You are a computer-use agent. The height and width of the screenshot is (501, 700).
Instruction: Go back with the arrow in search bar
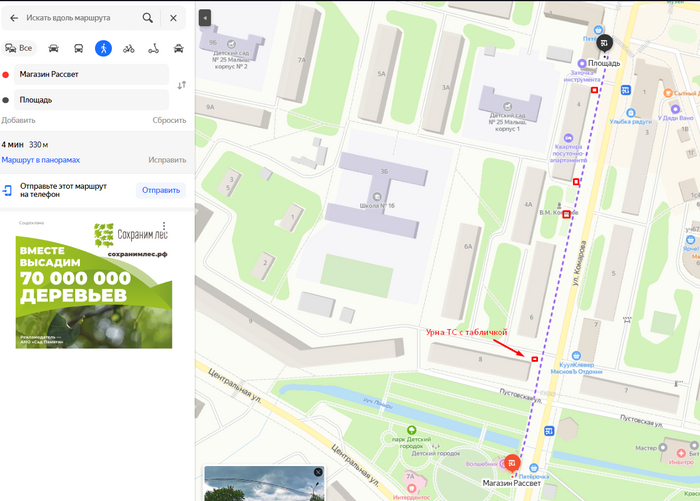14,18
